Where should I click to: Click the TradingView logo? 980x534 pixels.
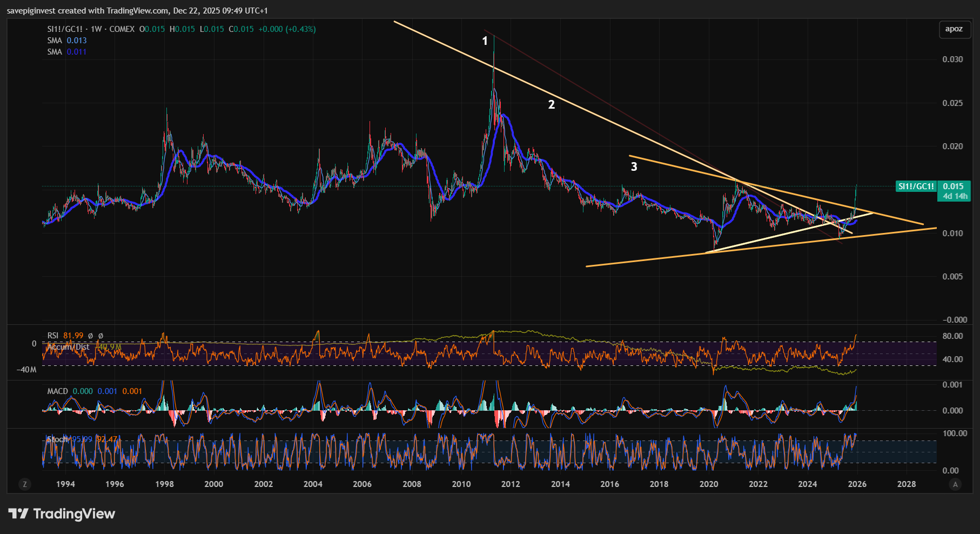tap(62, 513)
